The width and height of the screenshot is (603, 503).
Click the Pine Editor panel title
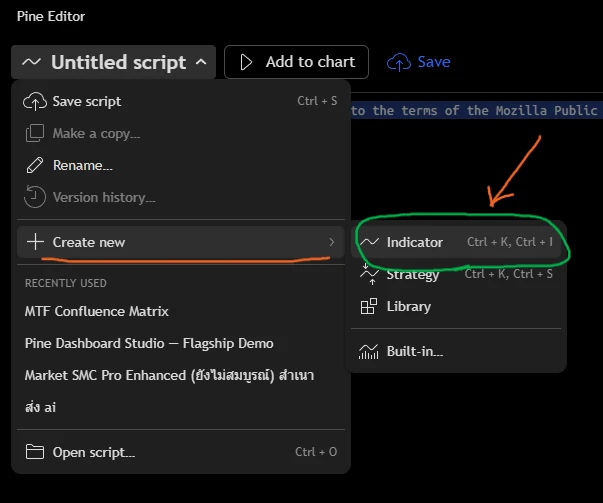(x=51, y=16)
